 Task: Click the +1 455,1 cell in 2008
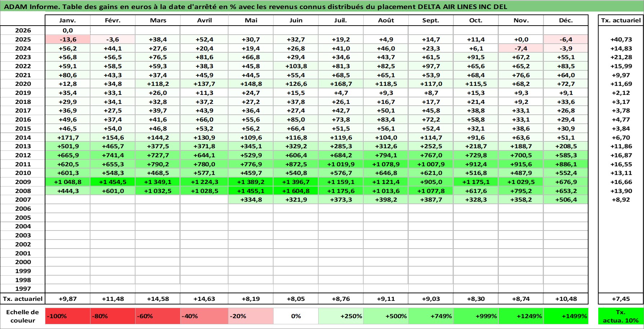[x=251, y=191]
